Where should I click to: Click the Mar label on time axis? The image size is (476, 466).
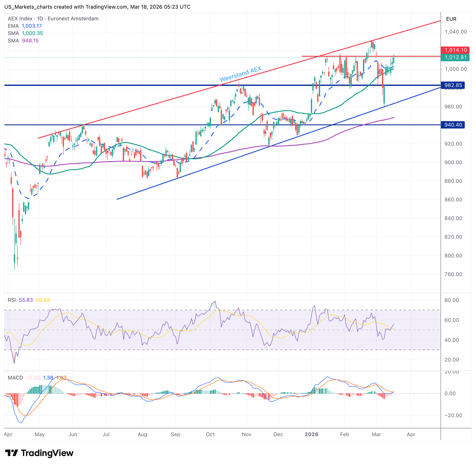point(376,434)
